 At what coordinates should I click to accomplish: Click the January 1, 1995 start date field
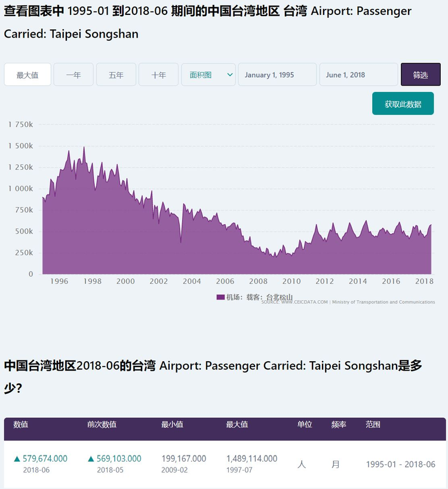pos(277,75)
